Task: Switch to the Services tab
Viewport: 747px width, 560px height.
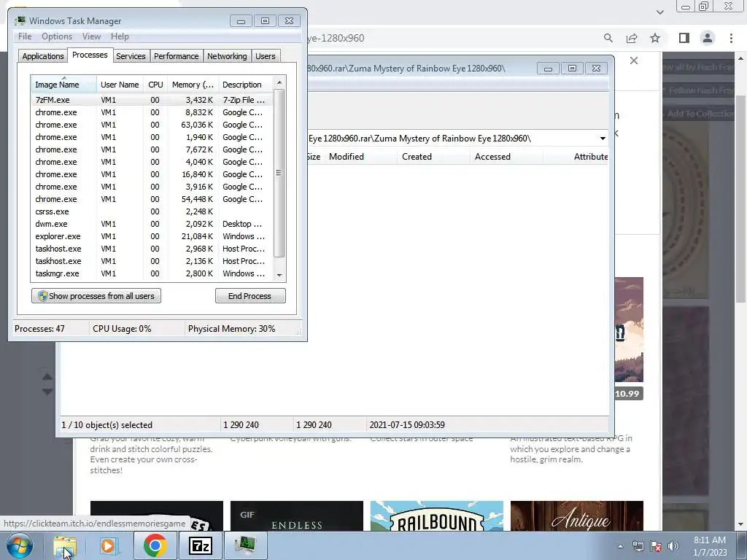Action: 131,56
